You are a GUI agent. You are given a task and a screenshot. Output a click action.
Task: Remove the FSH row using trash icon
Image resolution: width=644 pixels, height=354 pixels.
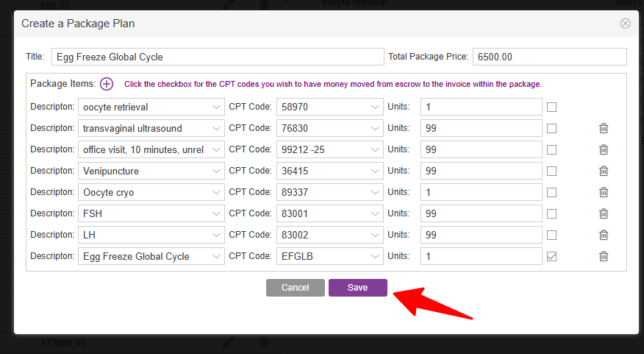point(604,213)
